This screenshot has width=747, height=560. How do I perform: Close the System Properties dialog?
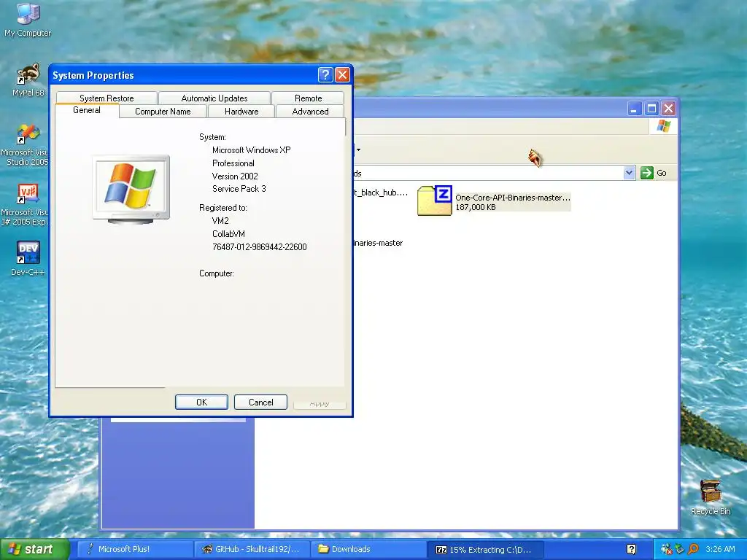pyautogui.click(x=342, y=75)
